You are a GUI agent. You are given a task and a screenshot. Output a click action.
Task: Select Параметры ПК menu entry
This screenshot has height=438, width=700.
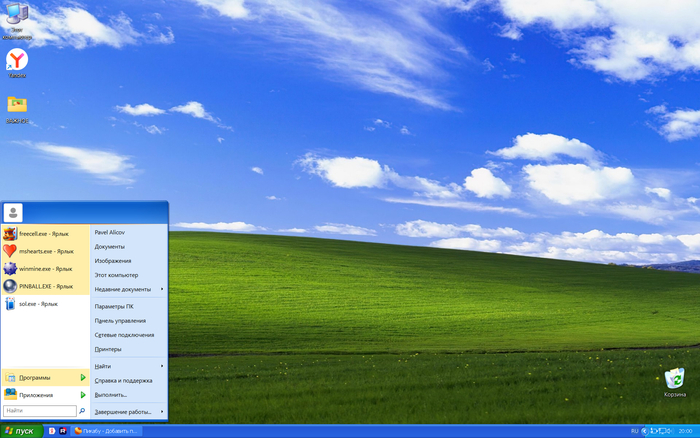[x=114, y=306]
